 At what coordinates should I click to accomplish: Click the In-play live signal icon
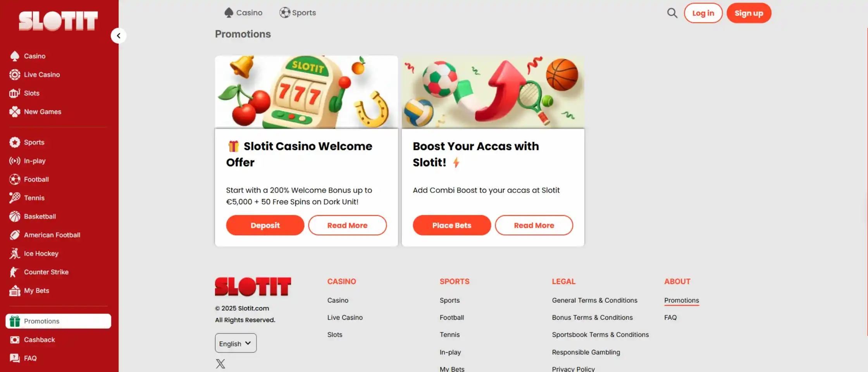pyautogui.click(x=15, y=161)
